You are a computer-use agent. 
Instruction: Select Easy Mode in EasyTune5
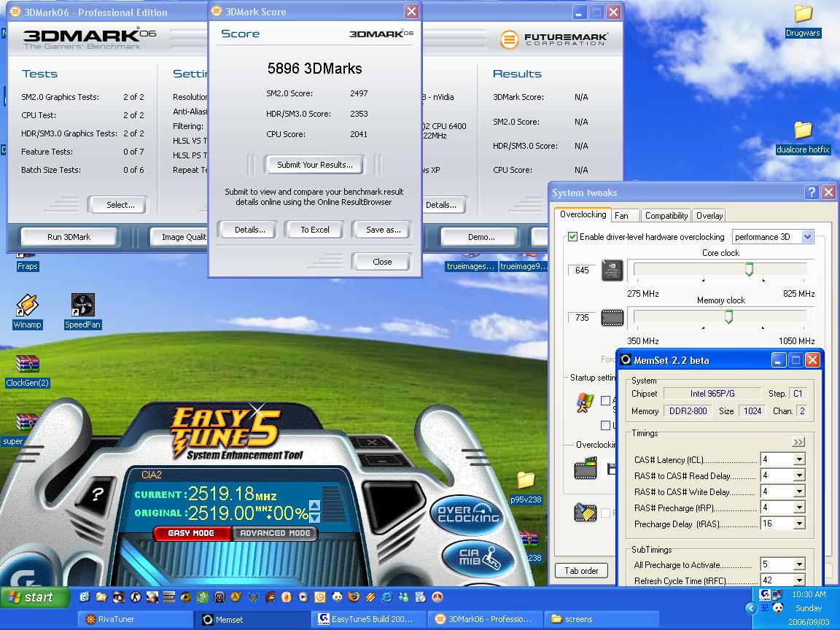tap(191, 533)
